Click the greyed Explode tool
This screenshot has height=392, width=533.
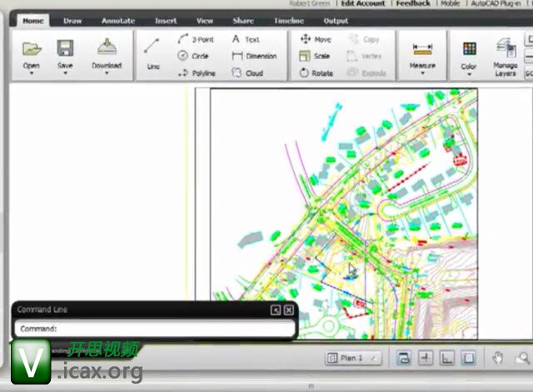[366, 72]
